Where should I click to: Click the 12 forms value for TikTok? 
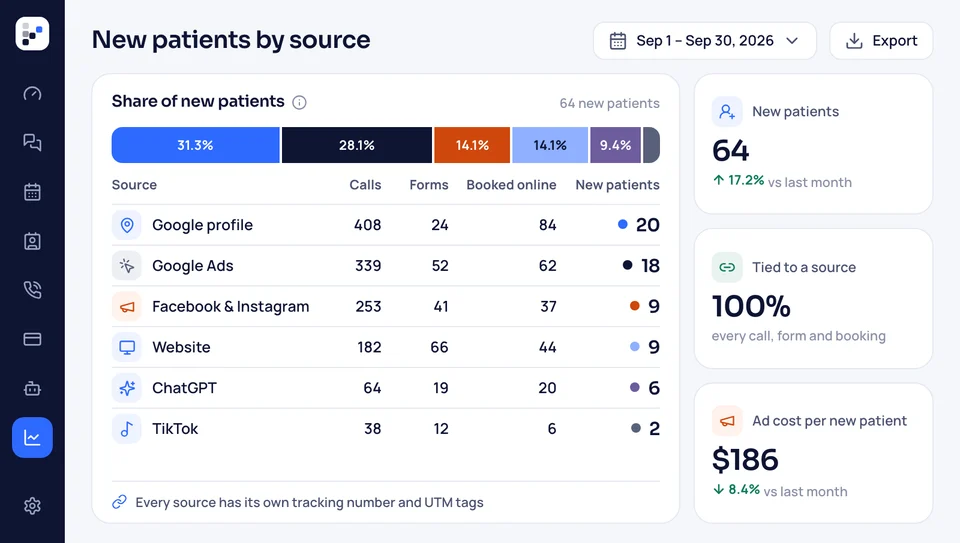(x=441, y=429)
